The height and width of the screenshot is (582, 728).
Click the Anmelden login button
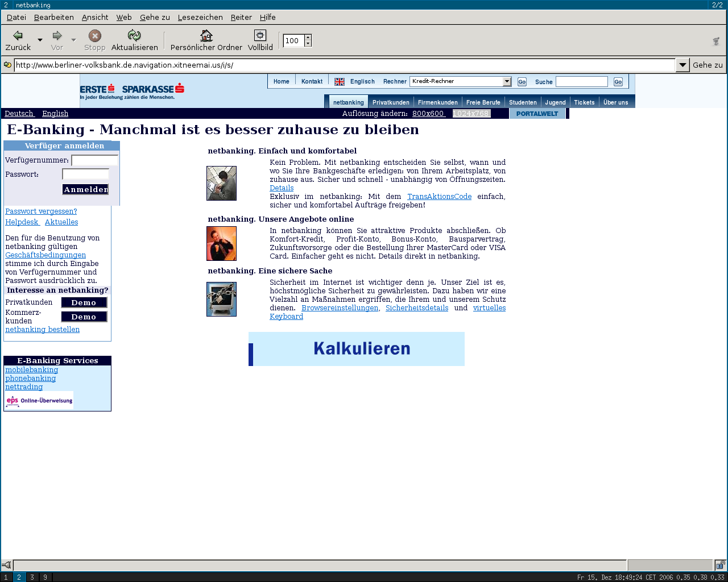(85, 189)
